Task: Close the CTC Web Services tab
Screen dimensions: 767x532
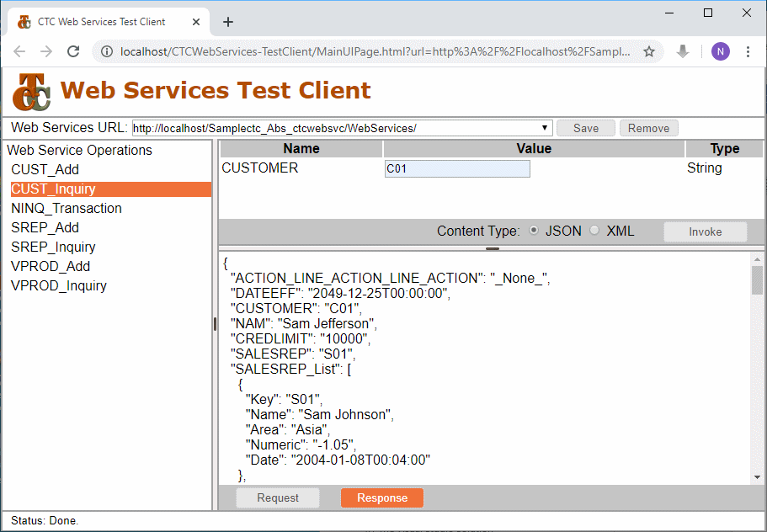Action: coord(195,22)
